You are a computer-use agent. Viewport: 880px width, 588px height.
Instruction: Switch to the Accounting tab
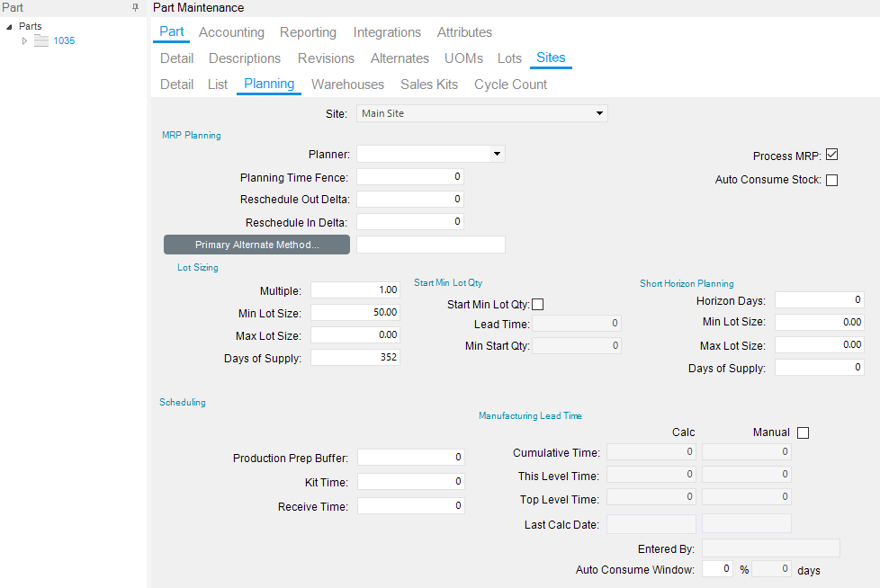pyautogui.click(x=231, y=32)
